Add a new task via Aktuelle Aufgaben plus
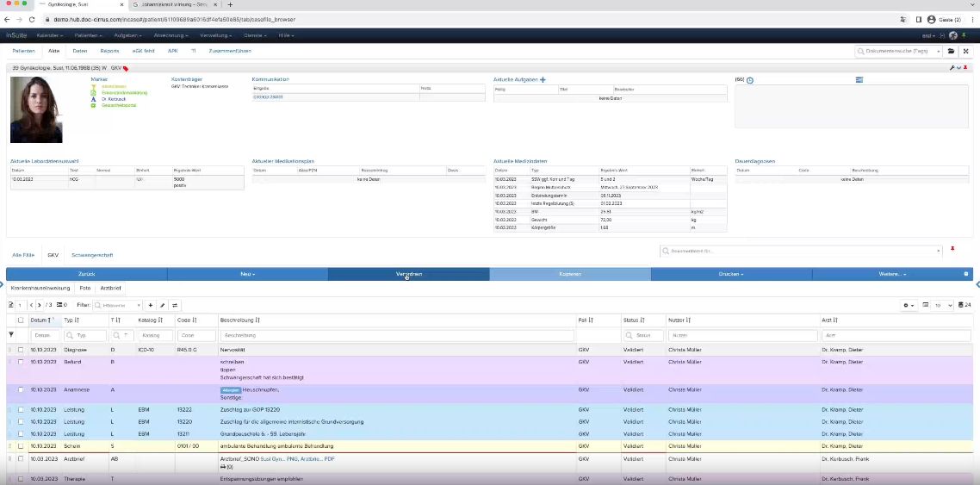 [543, 79]
